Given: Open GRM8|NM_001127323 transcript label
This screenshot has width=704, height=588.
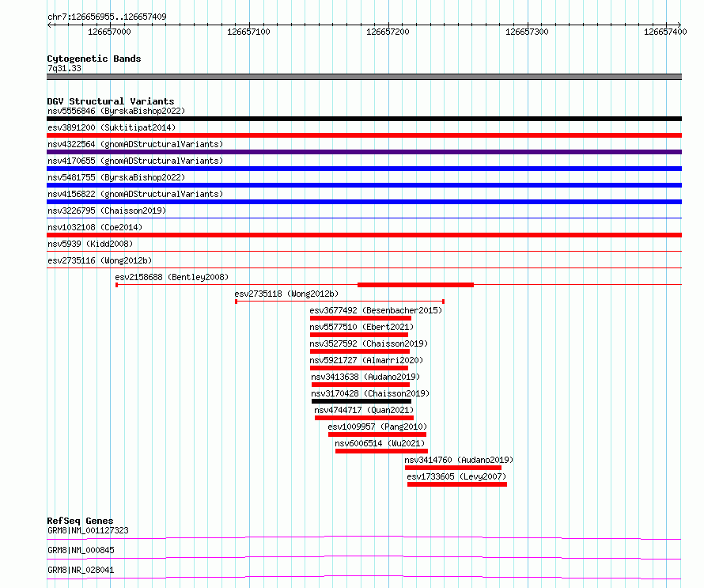Looking at the screenshot, I should point(88,530).
